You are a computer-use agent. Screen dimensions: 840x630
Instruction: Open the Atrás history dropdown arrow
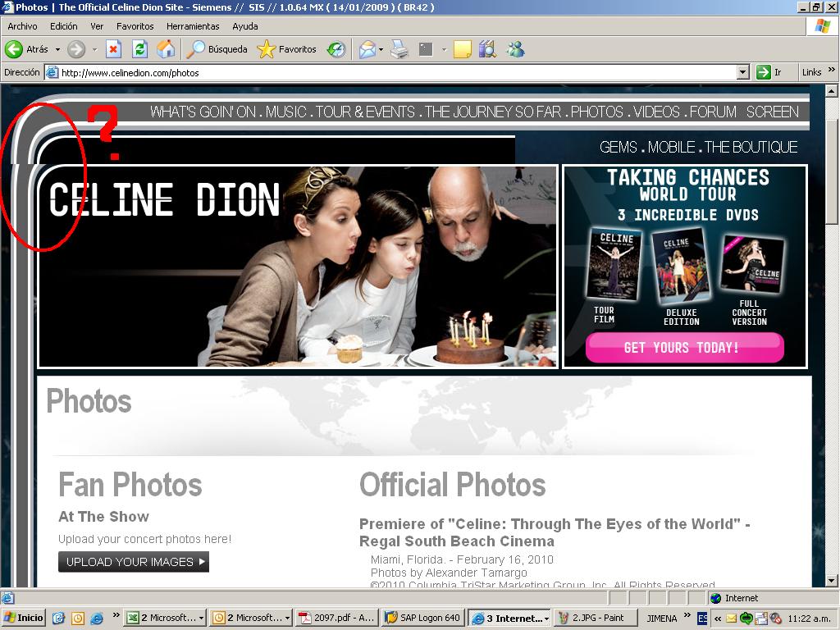click(x=57, y=49)
